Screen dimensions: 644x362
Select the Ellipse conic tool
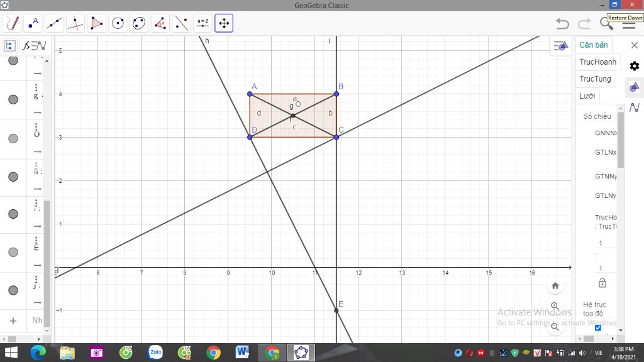(139, 23)
